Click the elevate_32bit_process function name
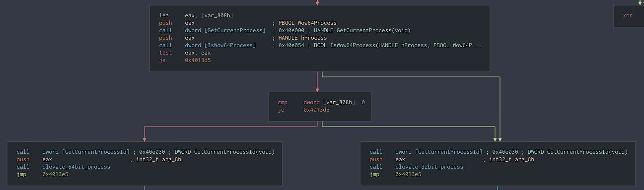 click(429, 167)
